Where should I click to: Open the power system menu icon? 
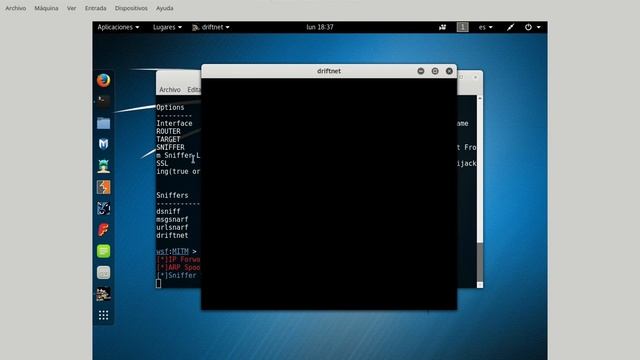528,27
